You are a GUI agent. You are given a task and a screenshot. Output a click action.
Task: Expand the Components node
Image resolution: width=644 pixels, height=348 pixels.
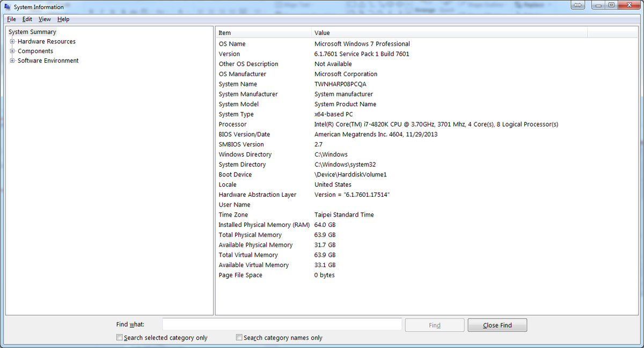click(x=12, y=51)
